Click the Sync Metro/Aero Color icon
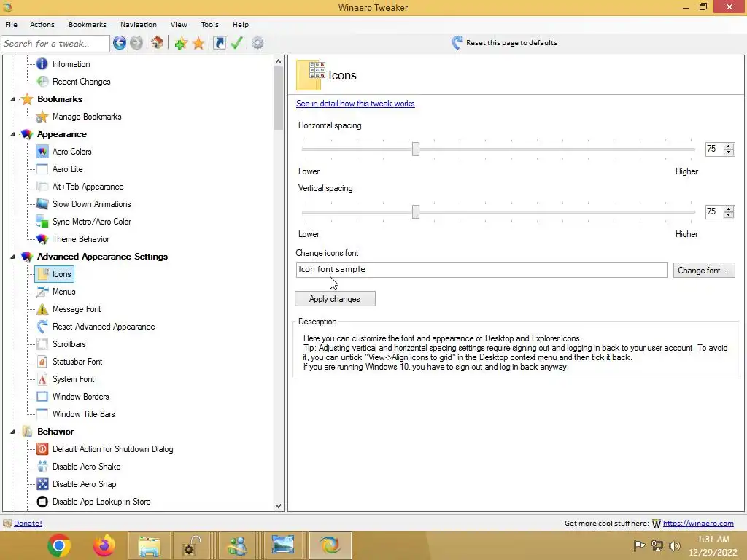 [42, 222]
